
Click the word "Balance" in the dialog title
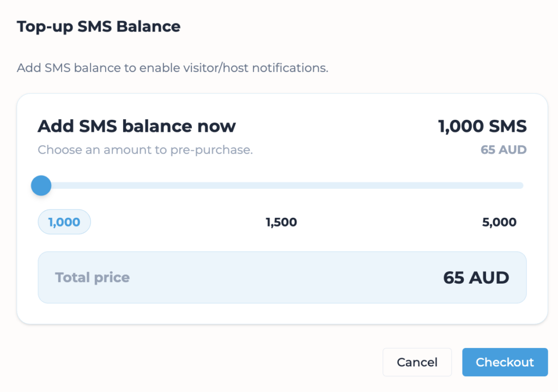[x=153, y=26]
